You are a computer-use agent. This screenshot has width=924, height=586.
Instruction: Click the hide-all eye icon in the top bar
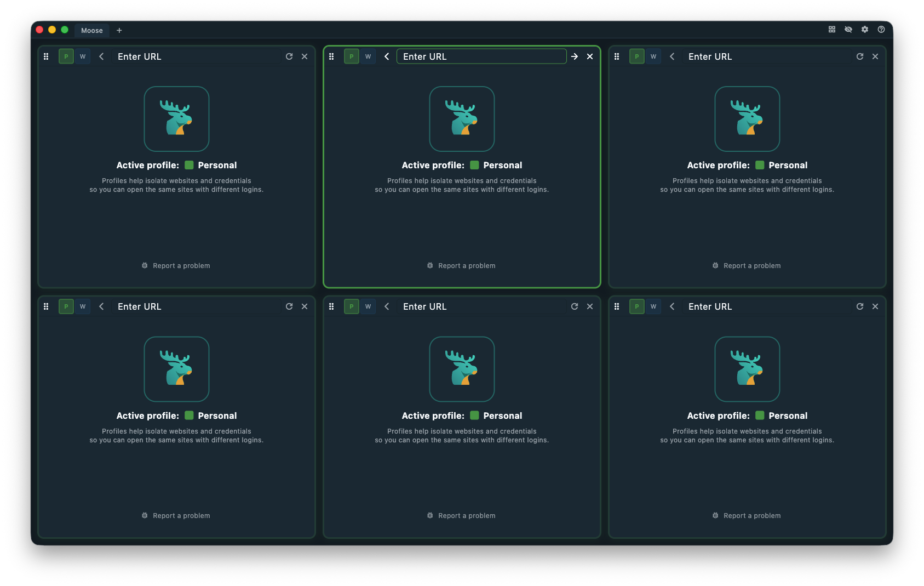[x=848, y=30]
